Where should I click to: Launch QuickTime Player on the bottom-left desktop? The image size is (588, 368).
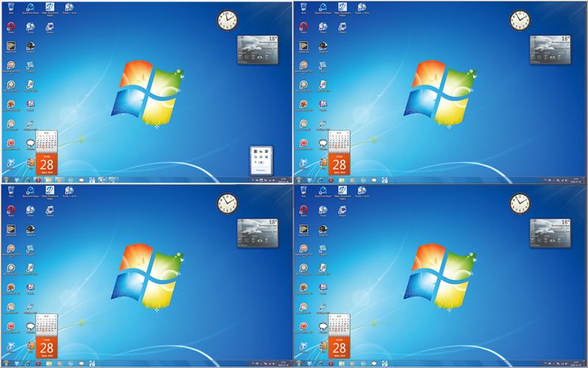coord(30,191)
